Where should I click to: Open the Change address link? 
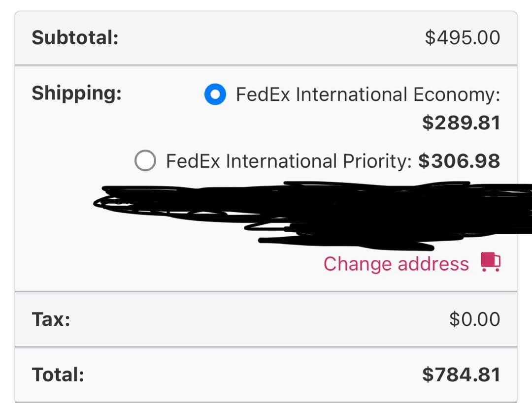(396, 264)
